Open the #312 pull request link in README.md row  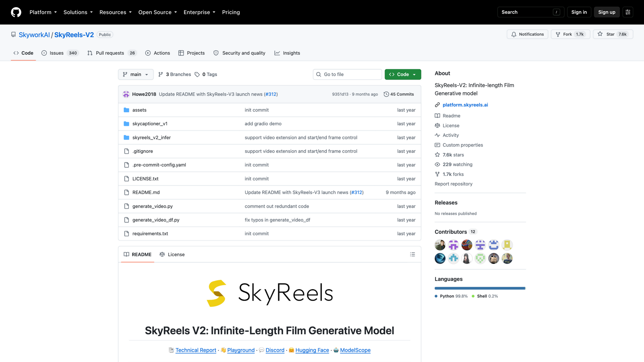[357, 192]
